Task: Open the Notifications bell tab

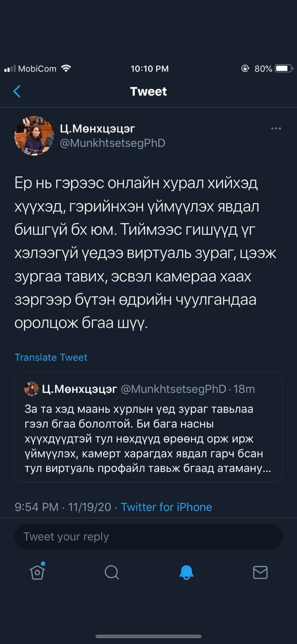Action: click(186, 572)
